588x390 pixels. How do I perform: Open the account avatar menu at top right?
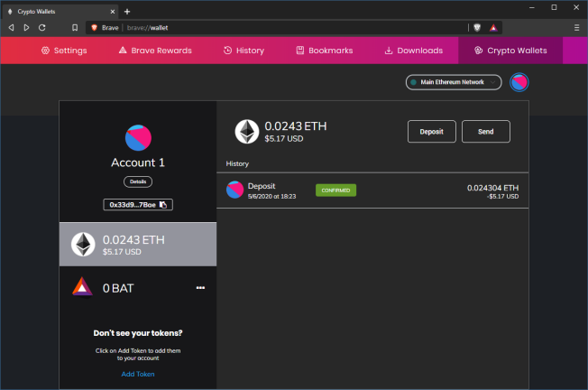[519, 82]
